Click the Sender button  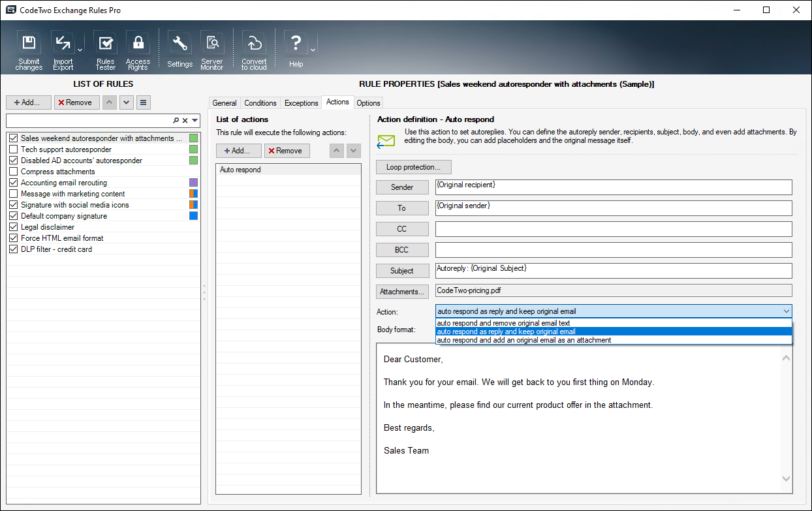(x=402, y=187)
